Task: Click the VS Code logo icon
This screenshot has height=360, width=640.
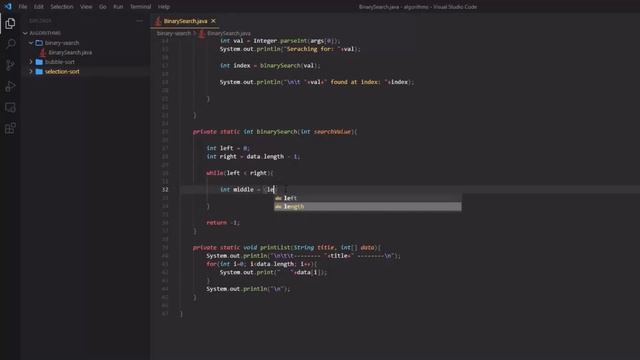Action: pyautogui.click(x=8, y=7)
